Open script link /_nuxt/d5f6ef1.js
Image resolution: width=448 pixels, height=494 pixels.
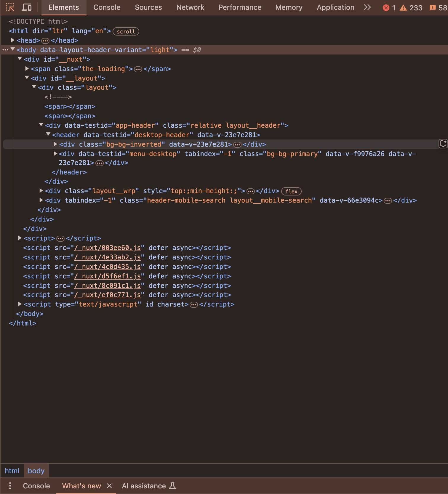pyautogui.click(x=107, y=276)
